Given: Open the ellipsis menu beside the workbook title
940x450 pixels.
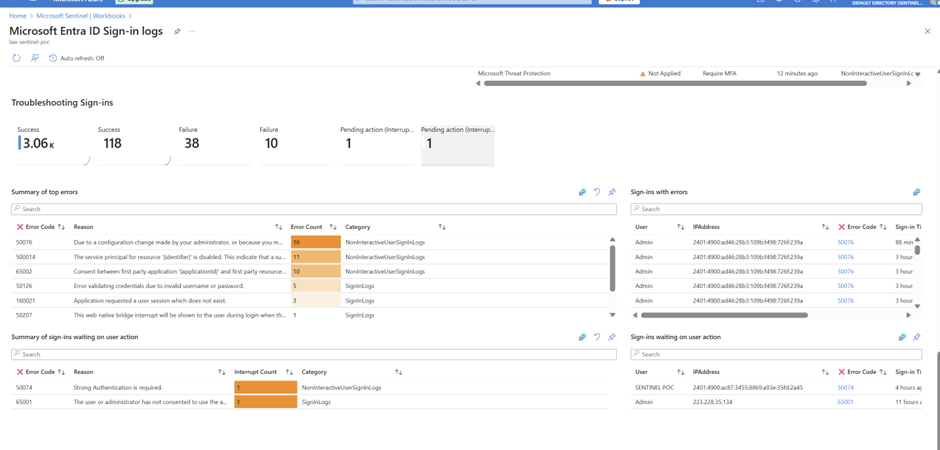Looking at the screenshot, I should point(192,32).
